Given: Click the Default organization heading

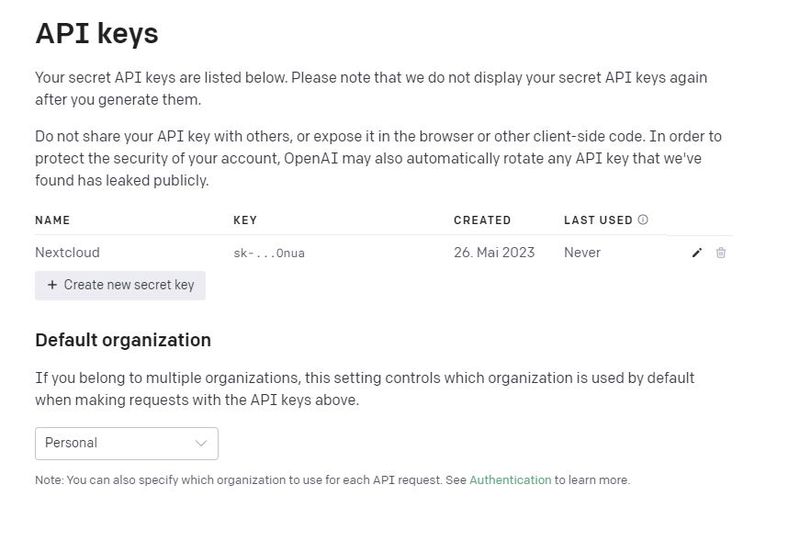Looking at the screenshot, I should click(123, 340).
